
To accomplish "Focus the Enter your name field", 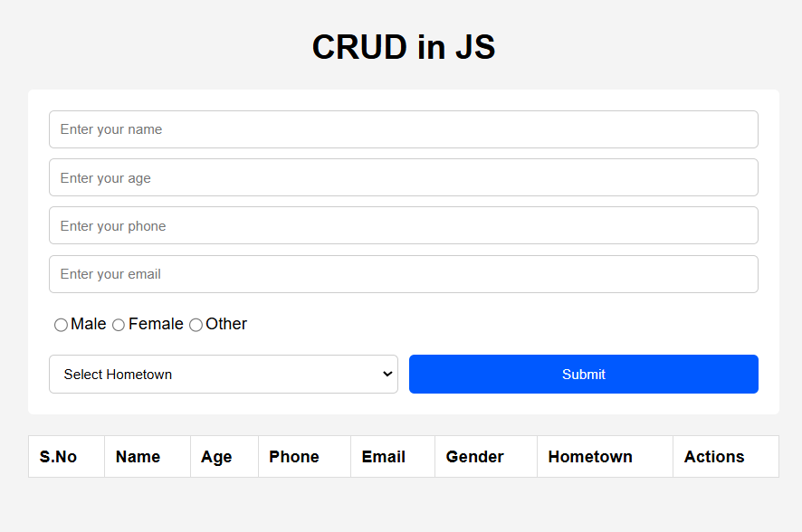I will [403, 129].
